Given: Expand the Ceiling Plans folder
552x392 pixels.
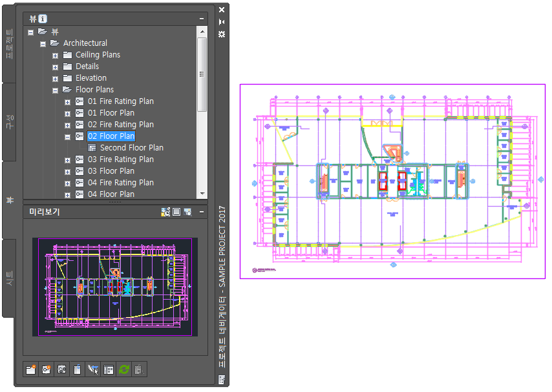Looking at the screenshot, I should click(x=56, y=56).
